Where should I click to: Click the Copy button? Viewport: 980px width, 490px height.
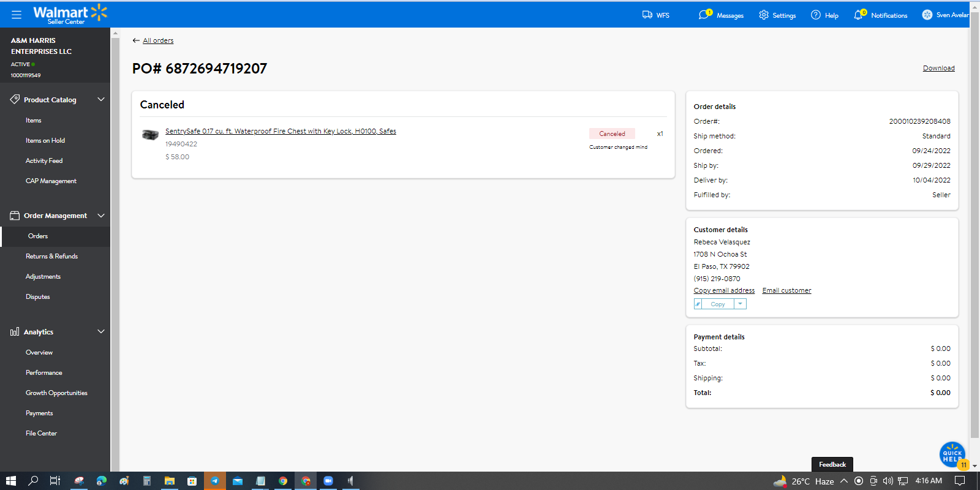(718, 304)
